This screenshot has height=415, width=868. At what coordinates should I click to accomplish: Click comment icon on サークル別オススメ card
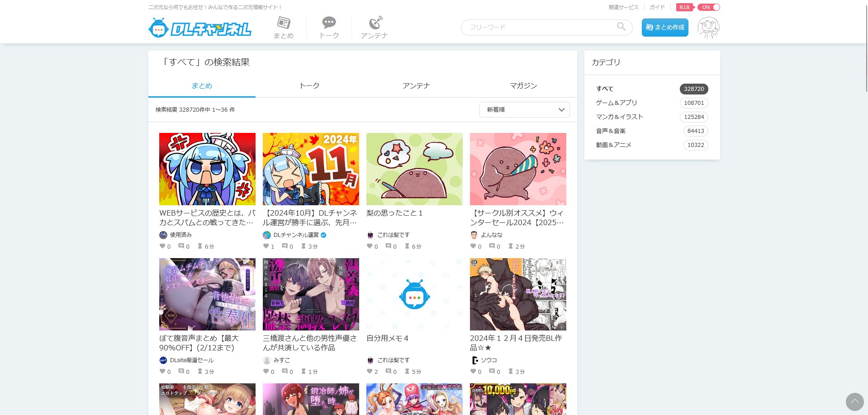[492, 246]
